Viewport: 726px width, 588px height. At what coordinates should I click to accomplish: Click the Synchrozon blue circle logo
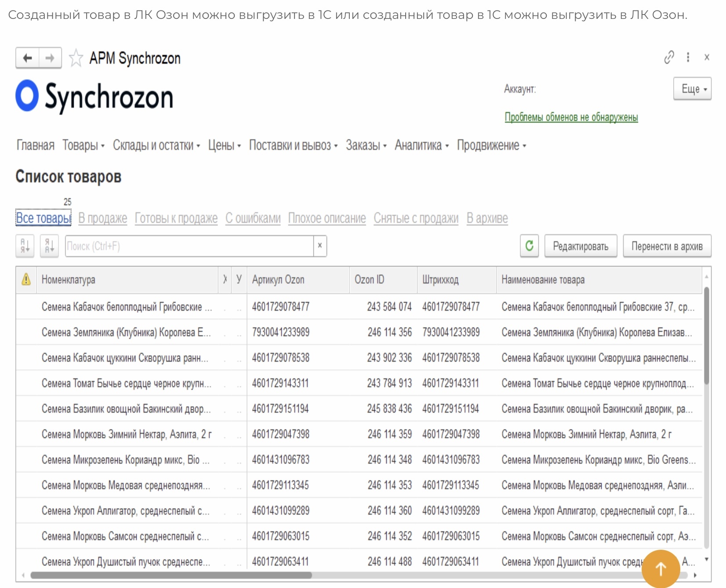tap(27, 95)
